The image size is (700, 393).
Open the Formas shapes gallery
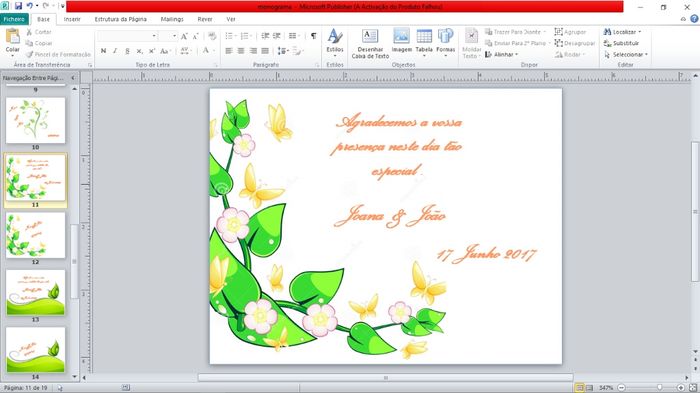pos(446,42)
